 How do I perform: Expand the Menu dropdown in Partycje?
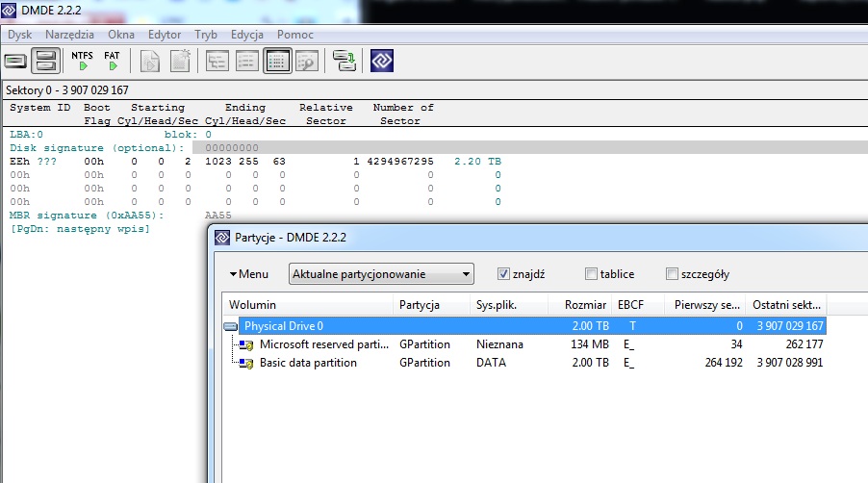click(x=249, y=274)
